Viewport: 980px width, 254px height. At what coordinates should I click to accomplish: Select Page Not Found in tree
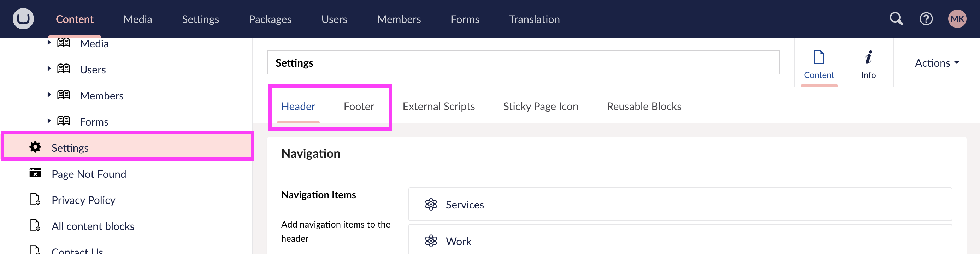[x=89, y=174]
